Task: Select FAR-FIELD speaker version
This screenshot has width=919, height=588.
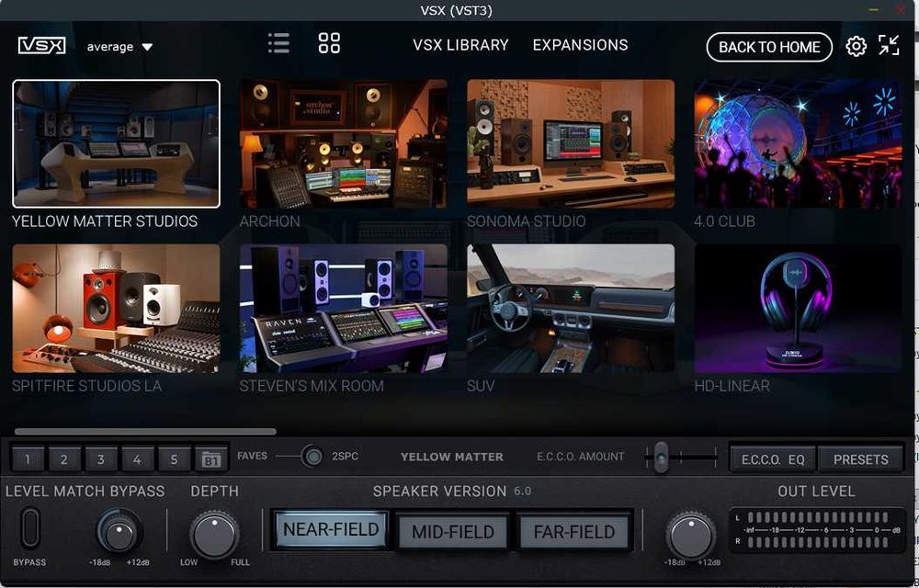Action: pos(574,532)
